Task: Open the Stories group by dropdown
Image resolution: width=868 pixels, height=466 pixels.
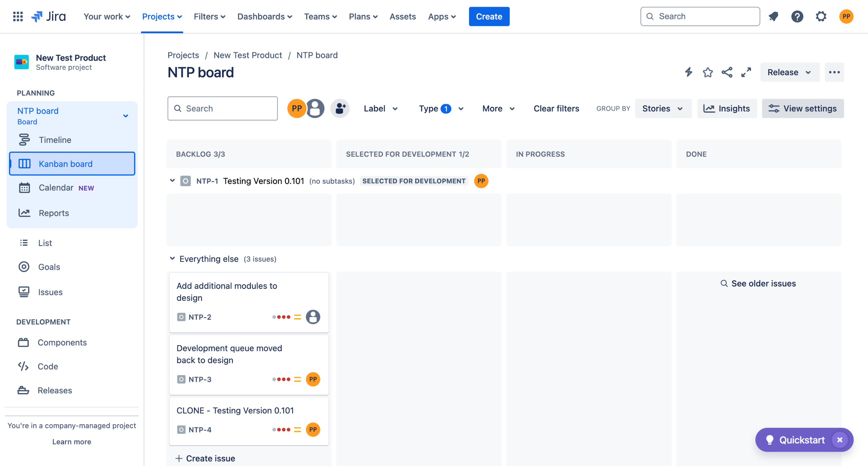Action: [663, 109]
